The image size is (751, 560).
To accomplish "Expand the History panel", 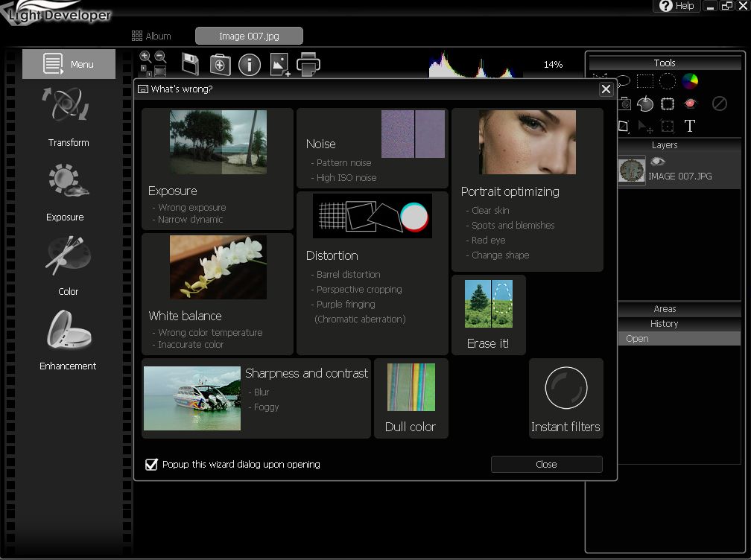I will point(665,323).
